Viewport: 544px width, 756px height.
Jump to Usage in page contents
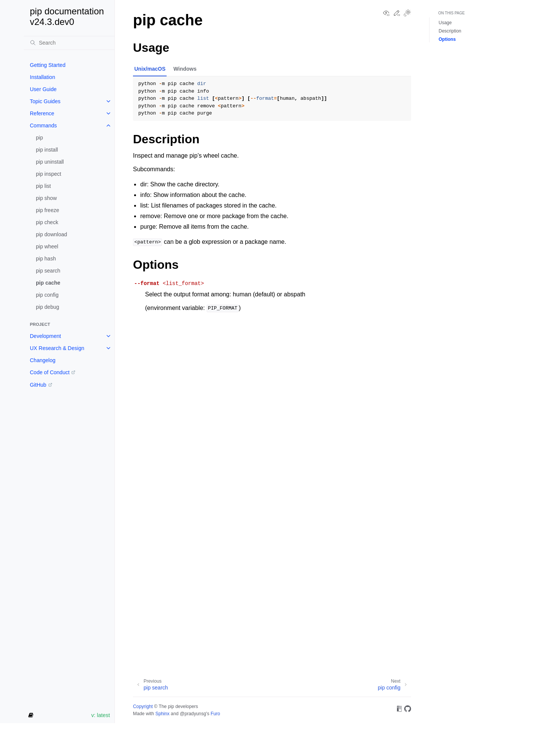[x=445, y=23]
